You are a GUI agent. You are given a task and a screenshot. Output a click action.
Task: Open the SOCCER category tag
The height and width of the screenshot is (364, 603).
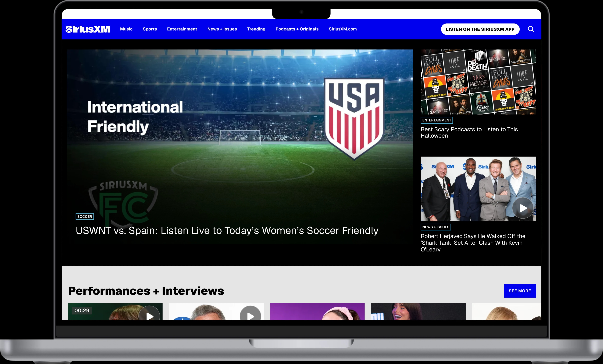(85, 216)
